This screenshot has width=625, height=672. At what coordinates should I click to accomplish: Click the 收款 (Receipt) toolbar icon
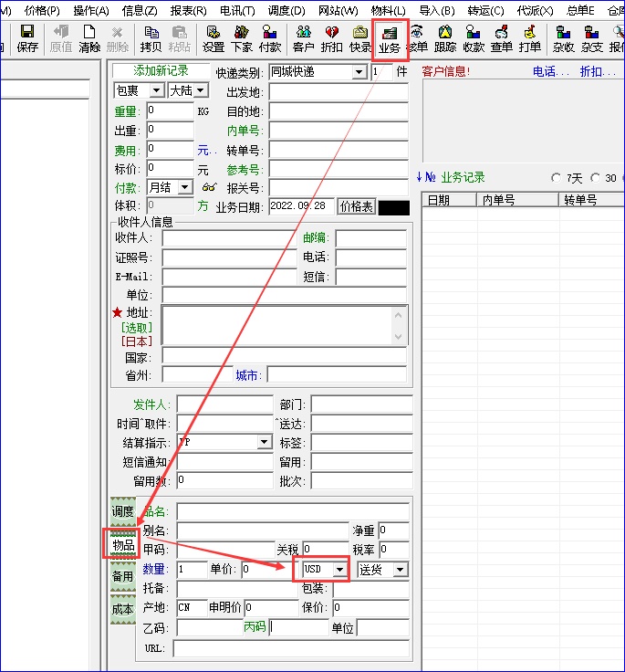click(x=474, y=38)
